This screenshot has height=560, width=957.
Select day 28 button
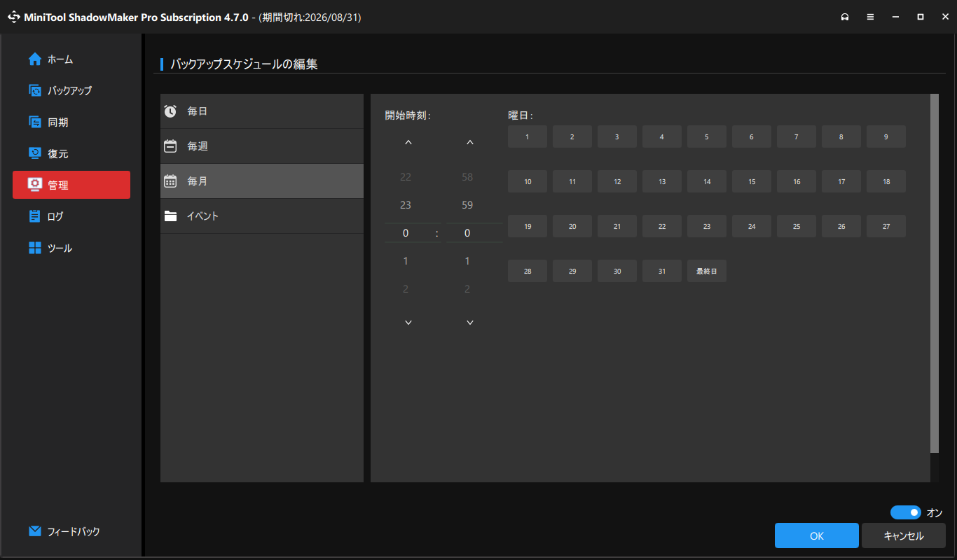(528, 271)
